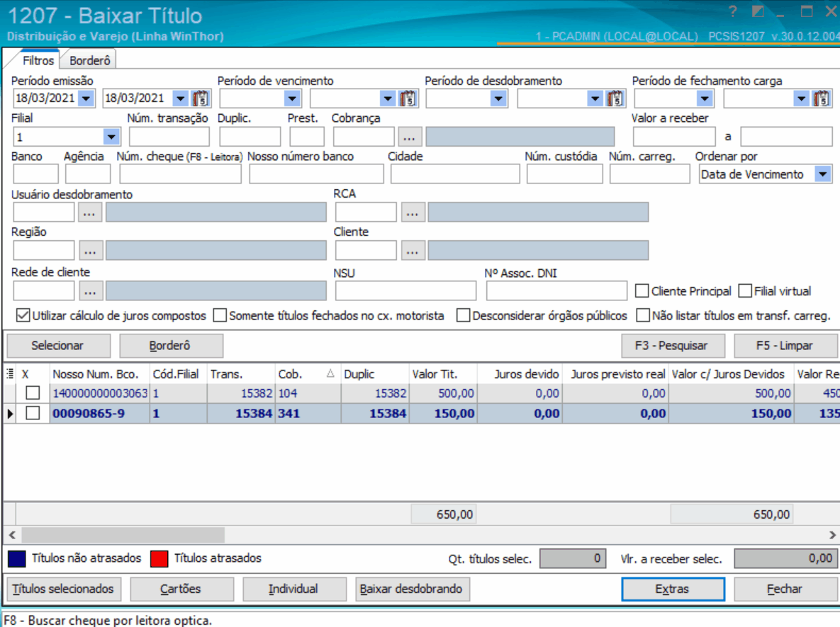
Task: Switch to the Filtros tab
Action: tap(38, 60)
